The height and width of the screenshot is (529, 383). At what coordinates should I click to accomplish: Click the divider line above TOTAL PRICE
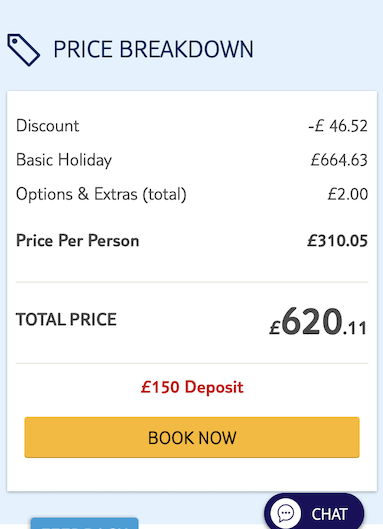pyautogui.click(x=192, y=282)
